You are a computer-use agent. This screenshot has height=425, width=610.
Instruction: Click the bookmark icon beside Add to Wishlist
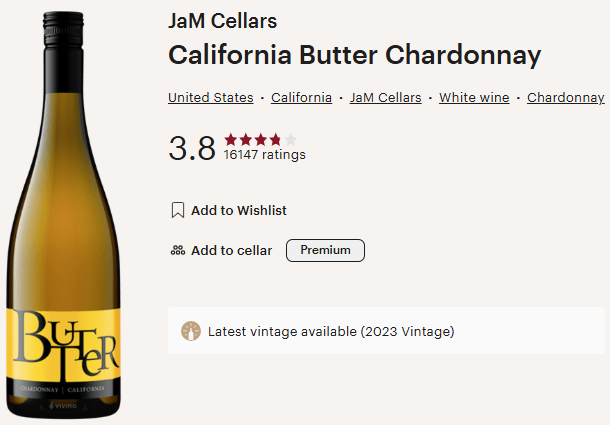point(178,210)
